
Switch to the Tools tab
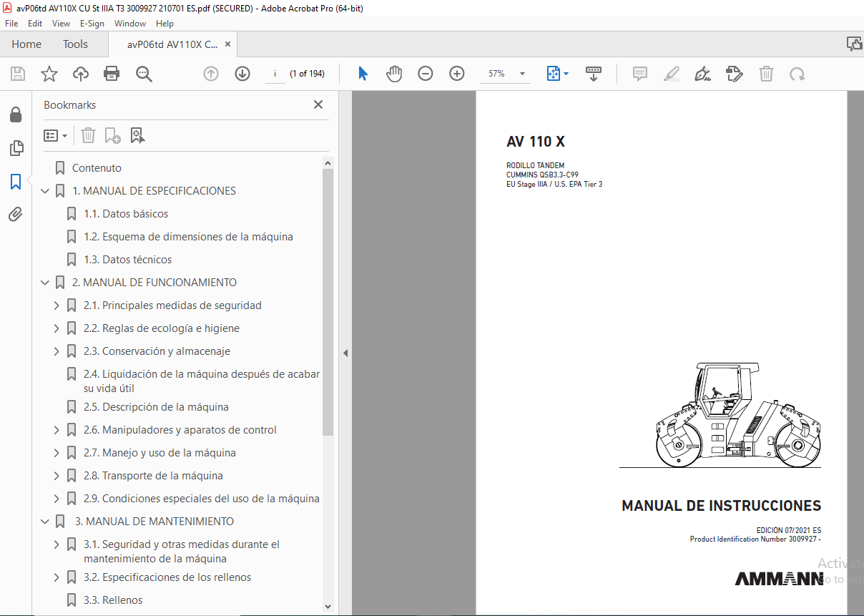[75, 44]
